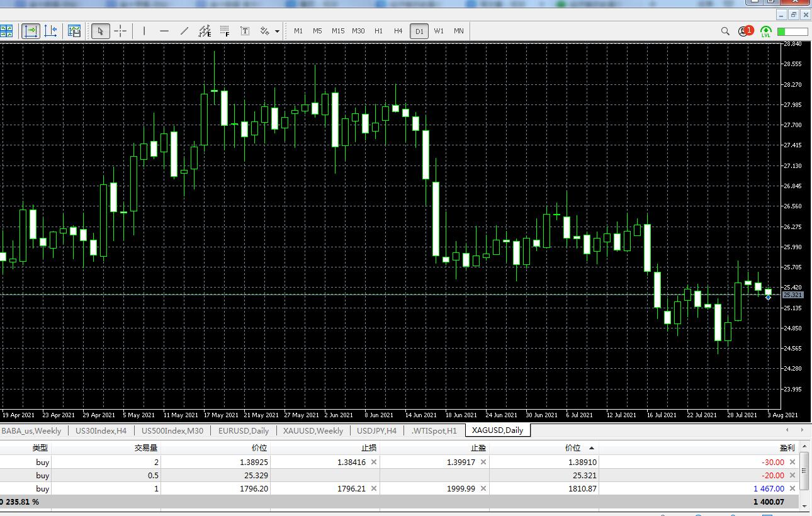812x516 pixels.
Task: Select the arrow cursor tool
Action: (x=101, y=31)
